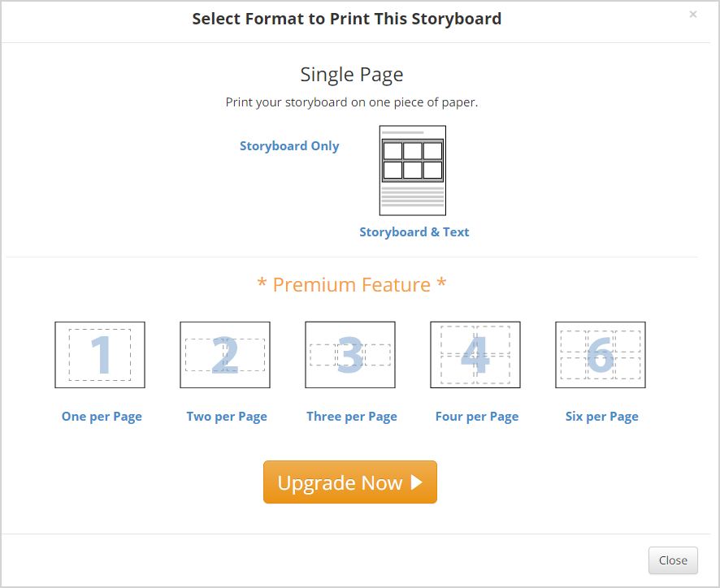Open the Storyboard & Text link
720x588 pixels.
pos(414,231)
